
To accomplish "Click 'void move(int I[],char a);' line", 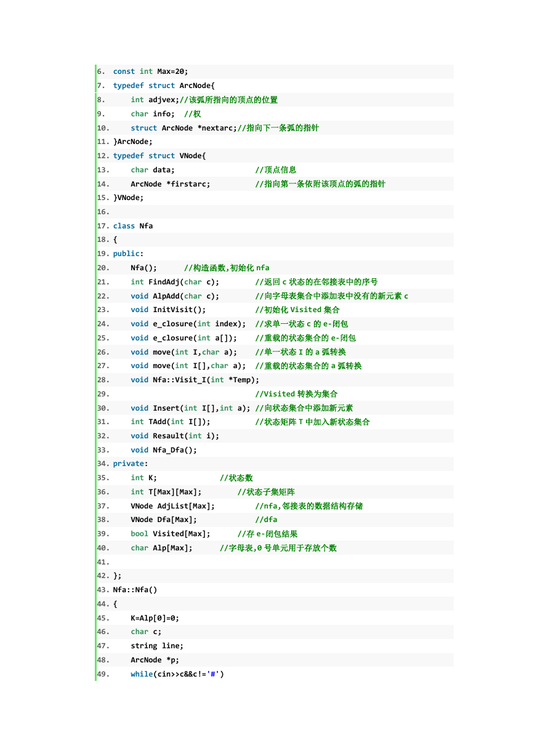I will click(x=188, y=366).
